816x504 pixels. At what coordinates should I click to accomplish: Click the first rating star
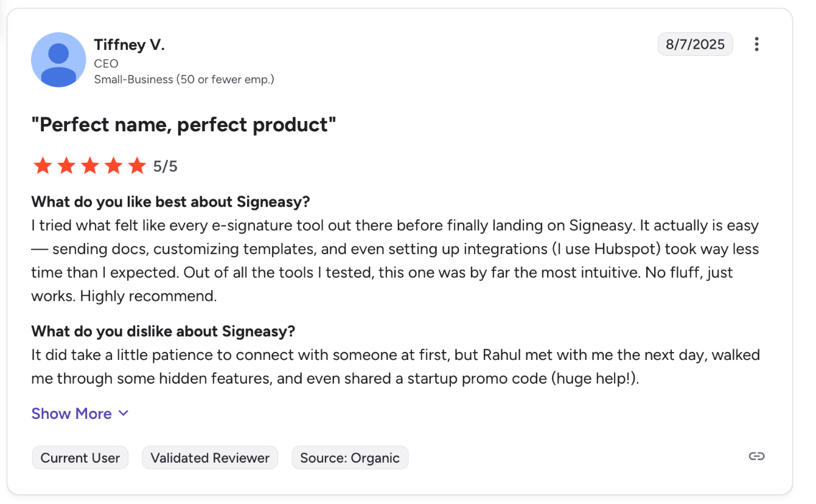[x=43, y=165]
